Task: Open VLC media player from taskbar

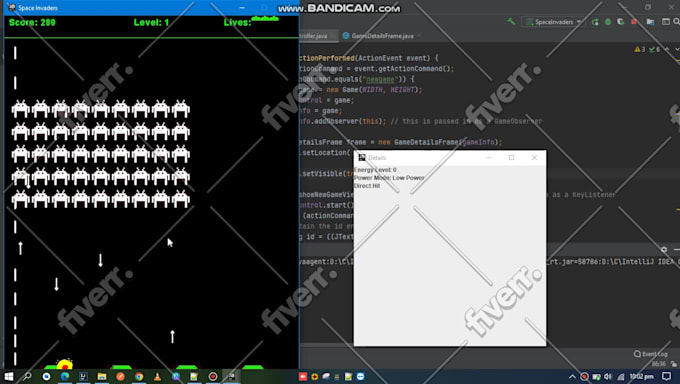Action: [157, 376]
